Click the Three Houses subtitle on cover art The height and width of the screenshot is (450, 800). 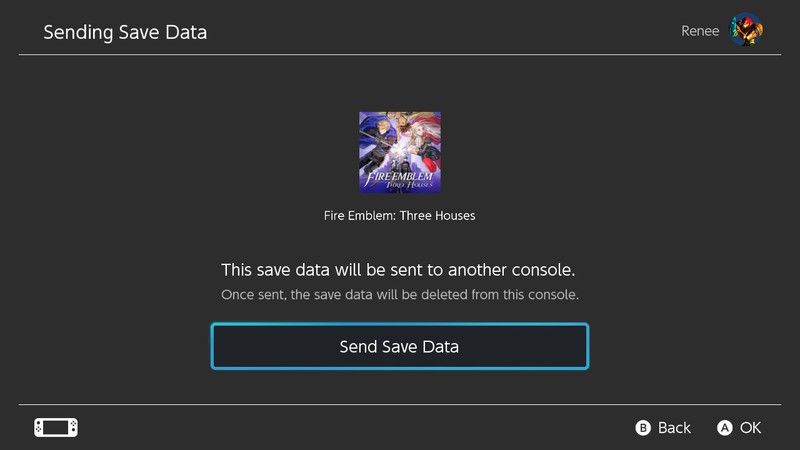(x=400, y=183)
